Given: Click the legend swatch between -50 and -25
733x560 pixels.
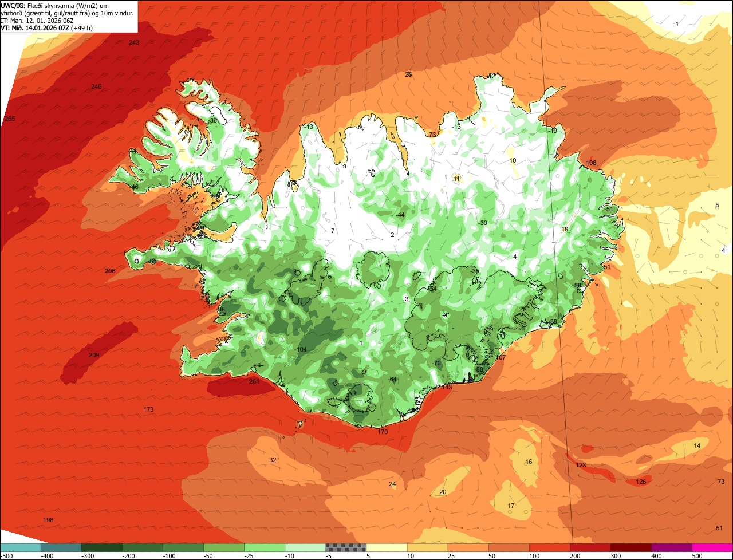Looking at the screenshot, I should [x=224, y=547].
